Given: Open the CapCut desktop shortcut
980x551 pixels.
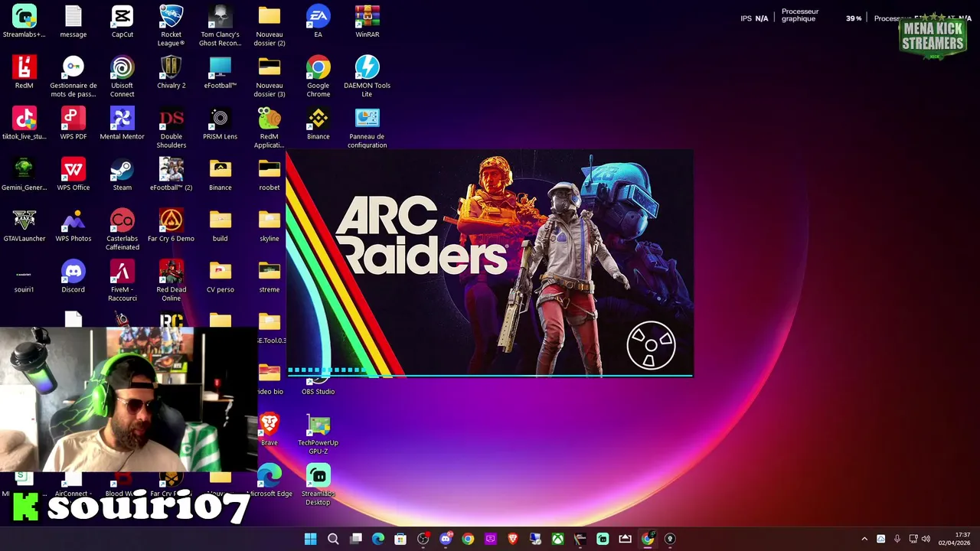Looking at the screenshot, I should (122, 21).
